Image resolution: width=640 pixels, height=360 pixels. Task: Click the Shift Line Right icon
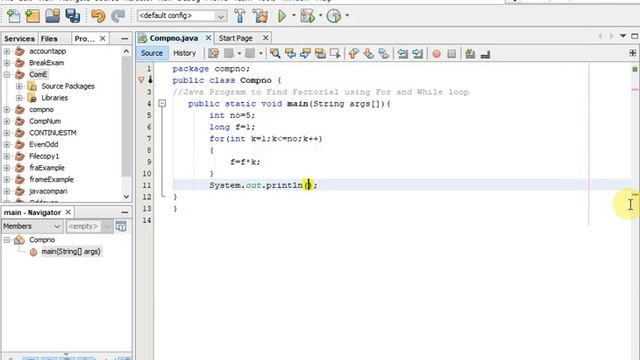(418, 53)
